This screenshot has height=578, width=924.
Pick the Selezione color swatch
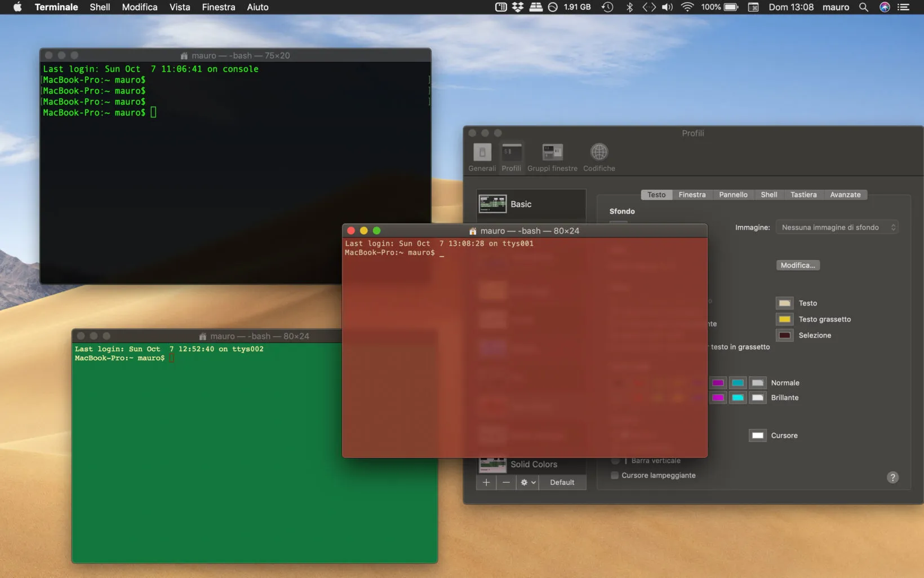pos(784,335)
